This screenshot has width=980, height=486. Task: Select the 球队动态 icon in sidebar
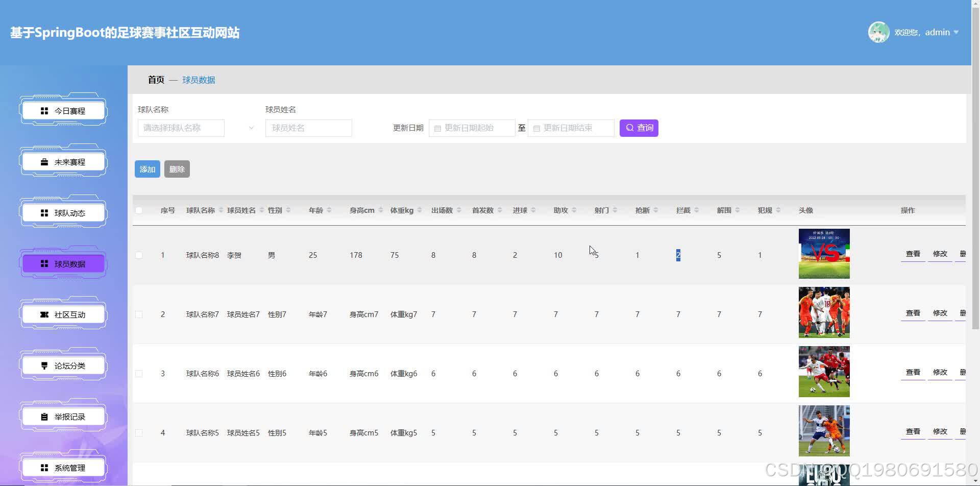[x=44, y=212]
